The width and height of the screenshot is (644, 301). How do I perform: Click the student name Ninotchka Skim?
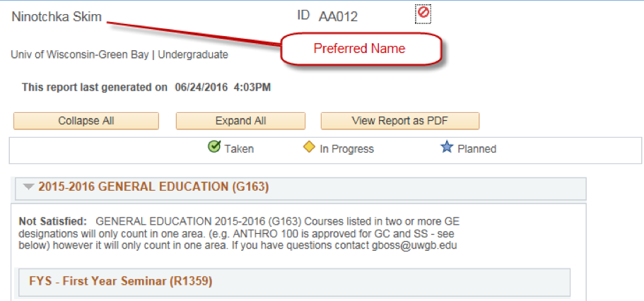pos(57,17)
